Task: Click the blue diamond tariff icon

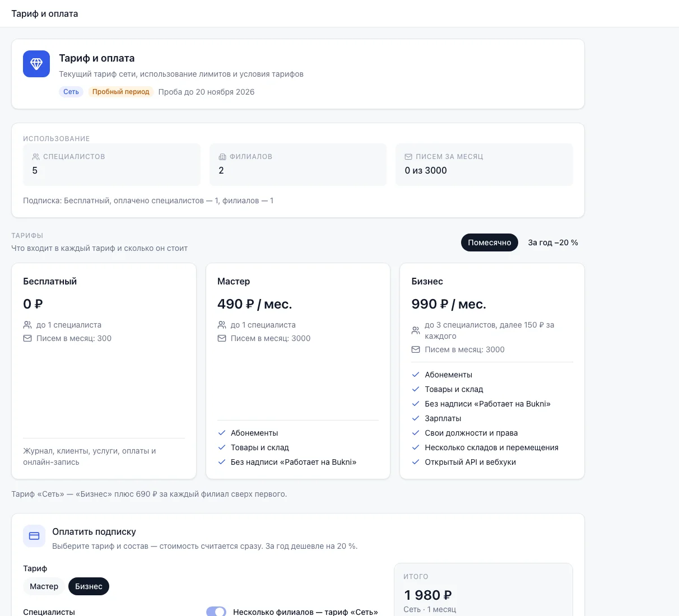Action: click(36, 64)
